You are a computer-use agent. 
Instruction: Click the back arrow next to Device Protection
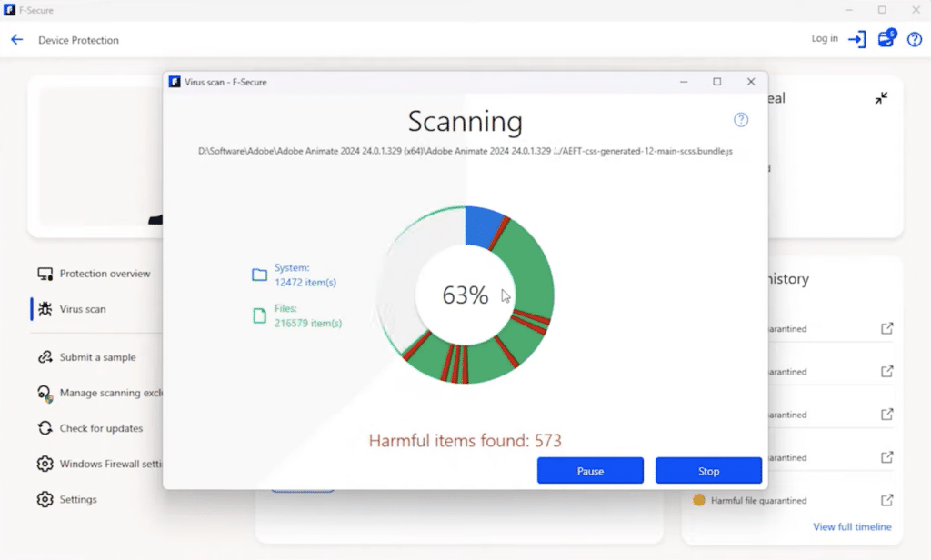pos(18,39)
